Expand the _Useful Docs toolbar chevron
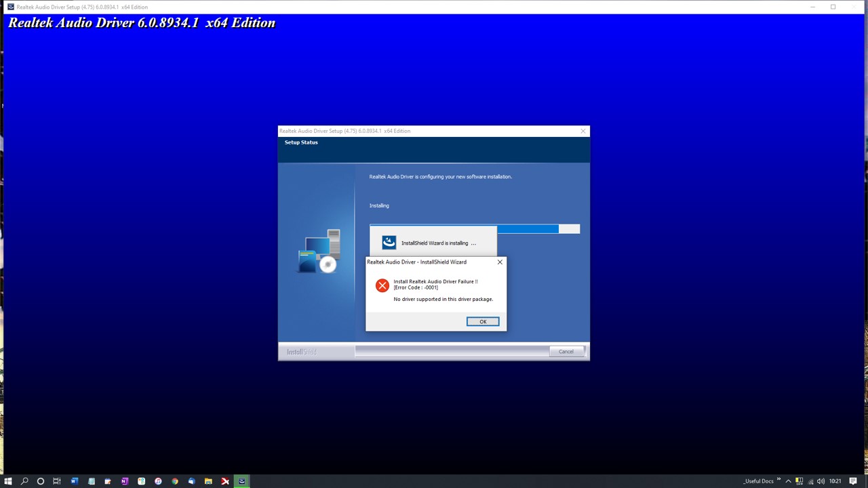868x488 pixels. coord(778,480)
